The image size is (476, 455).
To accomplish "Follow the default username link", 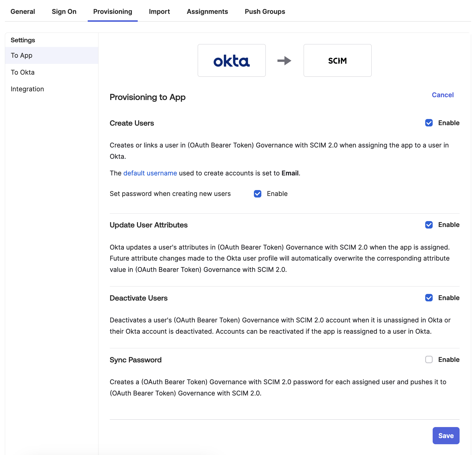I will [x=150, y=173].
